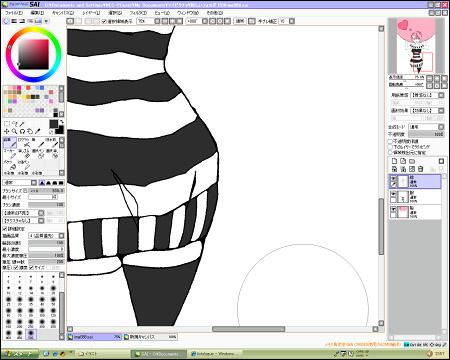Open the レイヤー (Layer) menu
Screen dimensions: 450x360
pyautogui.click(x=91, y=13)
